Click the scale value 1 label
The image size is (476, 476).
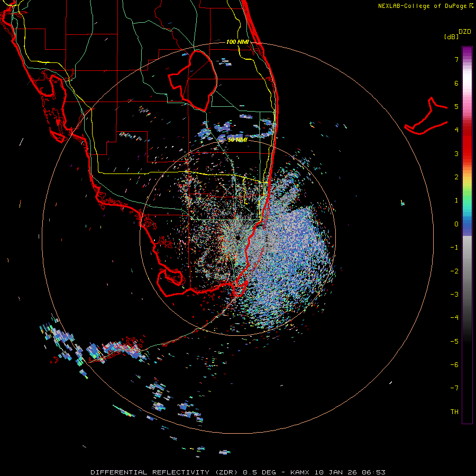click(456, 200)
